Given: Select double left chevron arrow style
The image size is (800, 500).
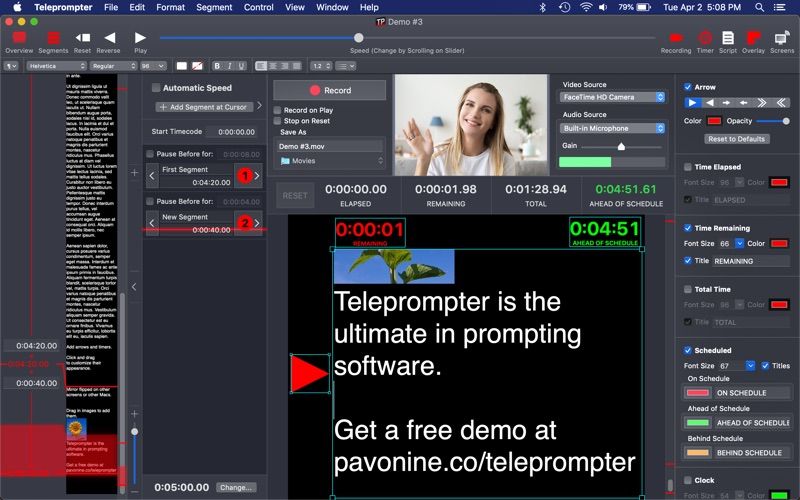Looking at the screenshot, I should [781, 103].
